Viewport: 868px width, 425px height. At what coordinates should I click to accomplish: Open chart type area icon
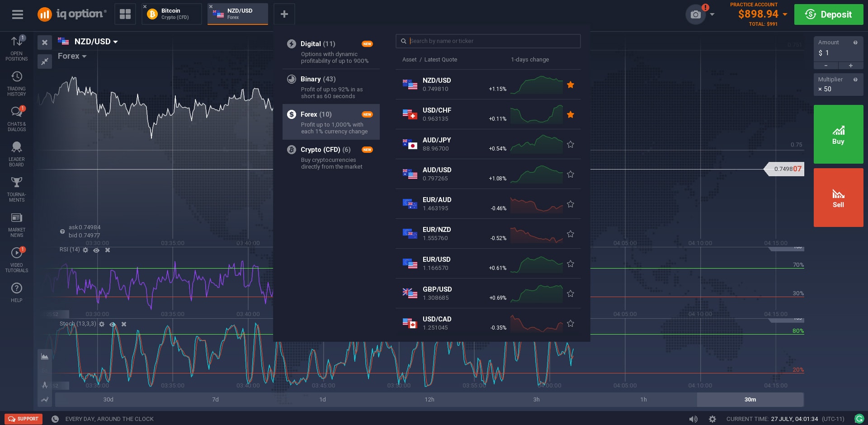[45, 356]
